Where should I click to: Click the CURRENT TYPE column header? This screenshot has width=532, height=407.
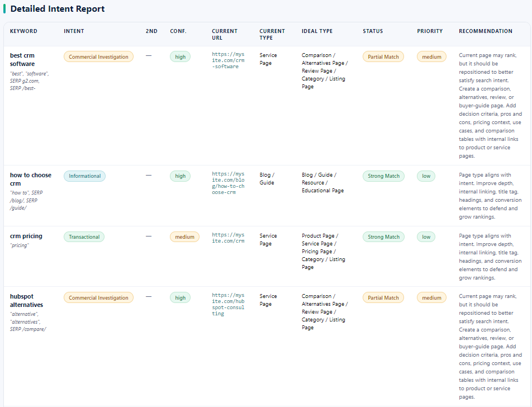point(272,35)
